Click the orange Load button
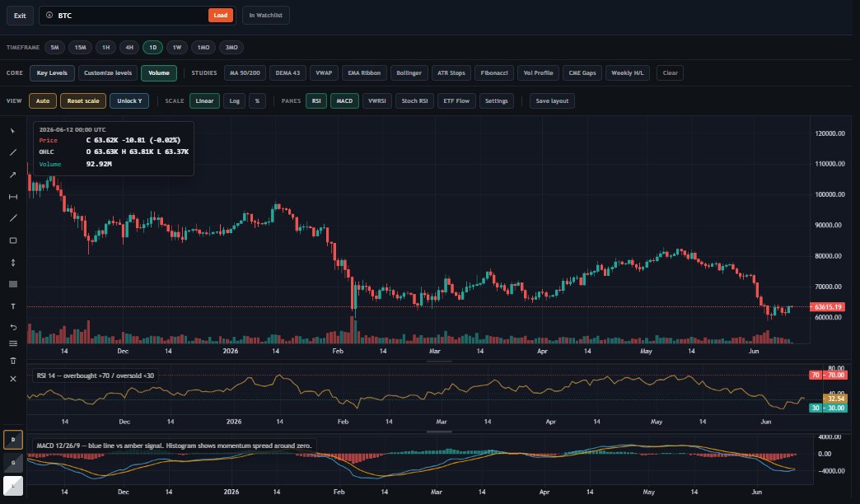This screenshot has height=504, width=860. (221, 16)
